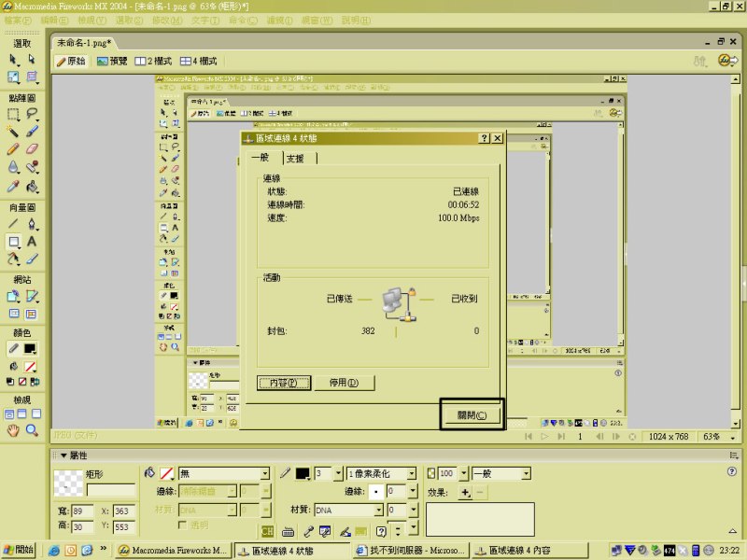Open the fill color swatch in properties
Viewport: 747px width, 560px height.
point(166,474)
